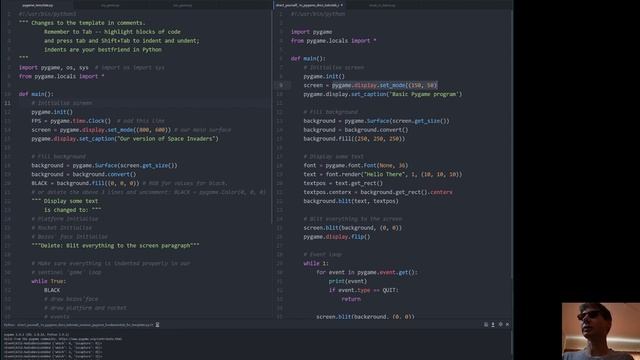Screen dimensions: 640x360
Task: Click the download-arrow icon in the output panel header
Action: coord(493,324)
